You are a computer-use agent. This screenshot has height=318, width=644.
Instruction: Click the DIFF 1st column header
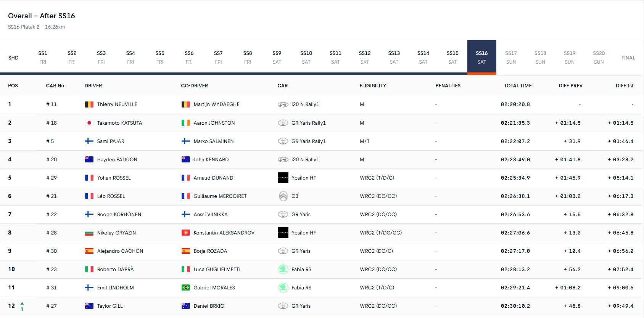(624, 86)
